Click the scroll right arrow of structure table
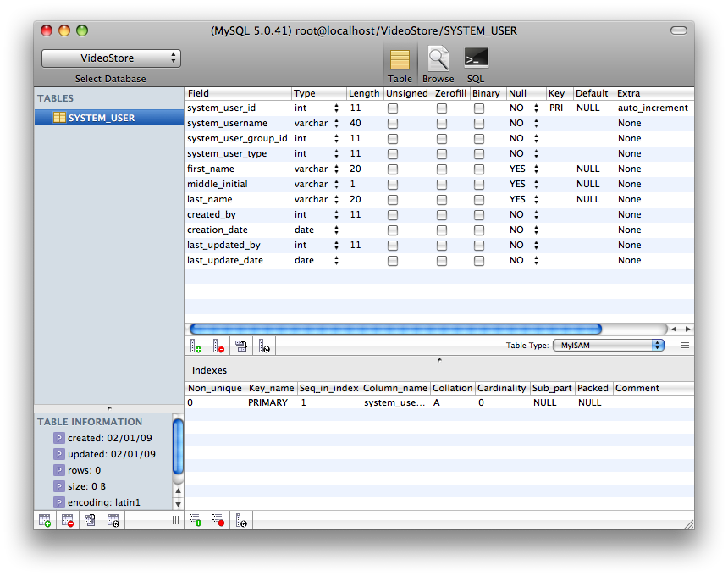The height and width of the screenshot is (576, 728). (x=687, y=329)
